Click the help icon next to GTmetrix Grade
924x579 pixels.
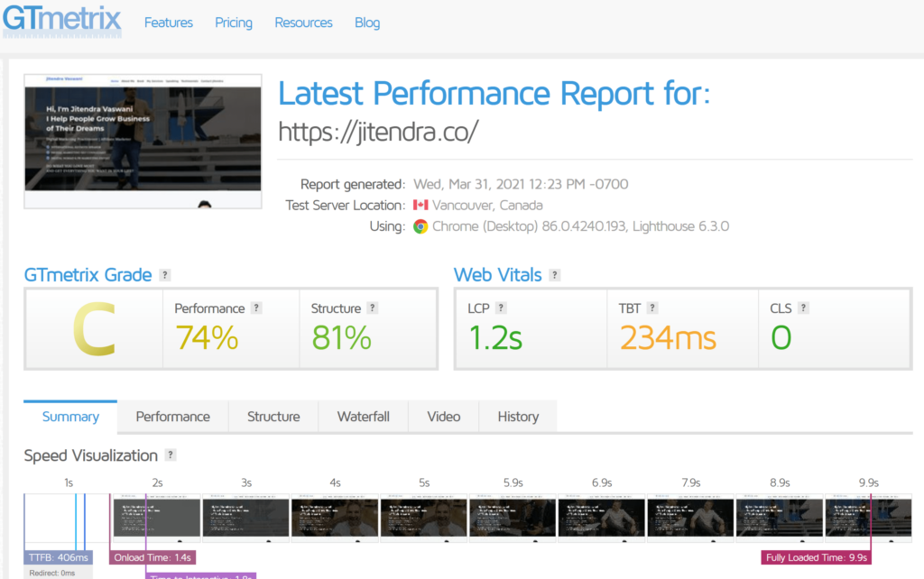pyautogui.click(x=165, y=275)
